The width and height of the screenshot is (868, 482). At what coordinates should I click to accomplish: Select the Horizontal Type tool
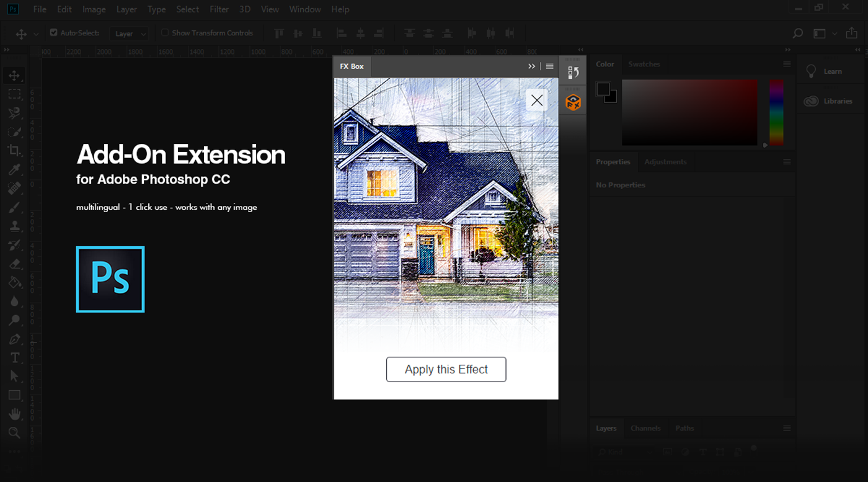pyautogui.click(x=14, y=357)
